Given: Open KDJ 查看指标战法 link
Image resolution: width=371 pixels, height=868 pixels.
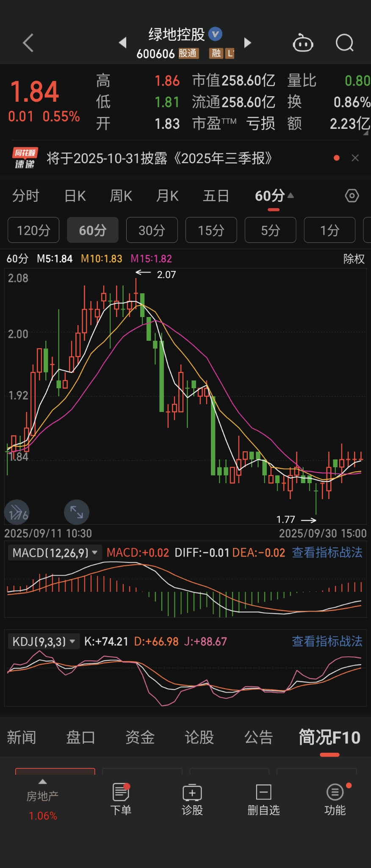Looking at the screenshot, I should (x=327, y=641).
